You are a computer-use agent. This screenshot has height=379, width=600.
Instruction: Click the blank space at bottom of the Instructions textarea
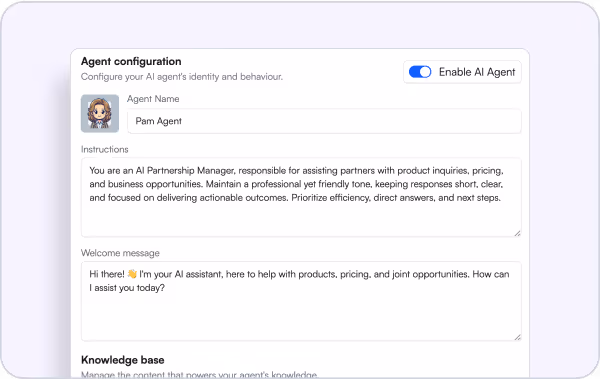(301, 220)
